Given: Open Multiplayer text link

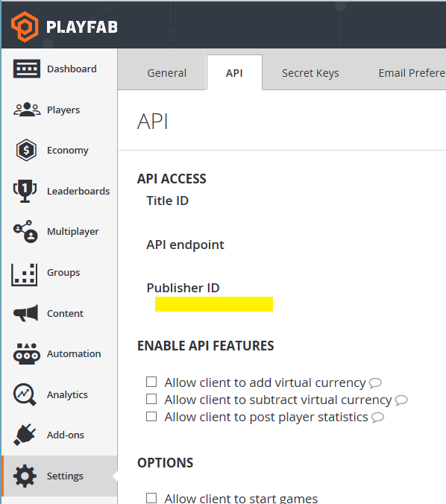Looking at the screenshot, I should pos(73,231).
